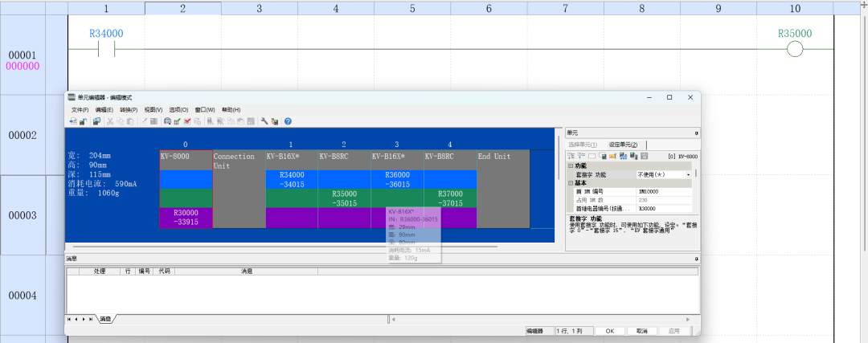Collapse the 基本 property group
This screenshot has height=343, width=868.
point(571,183)
